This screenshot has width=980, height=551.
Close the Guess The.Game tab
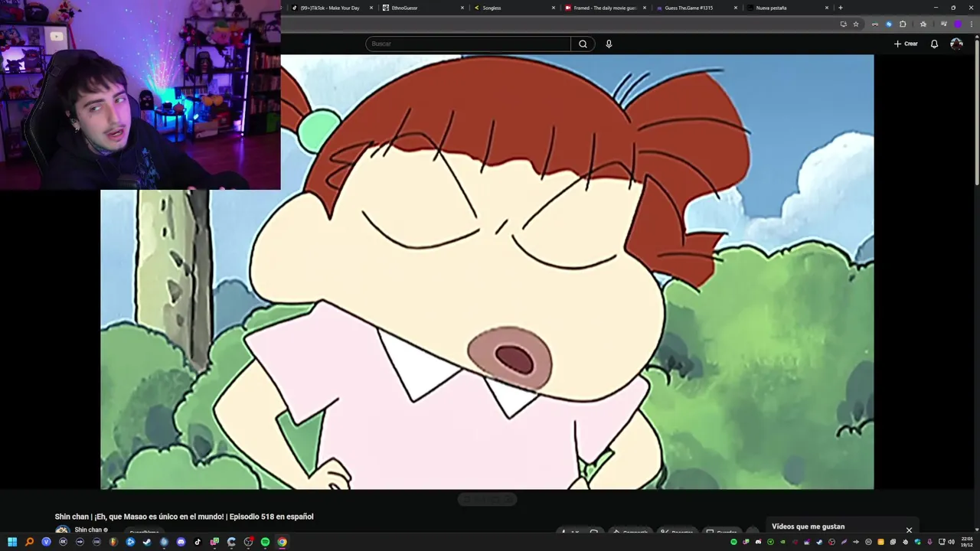pyautogui.click(x=736, y=8)
